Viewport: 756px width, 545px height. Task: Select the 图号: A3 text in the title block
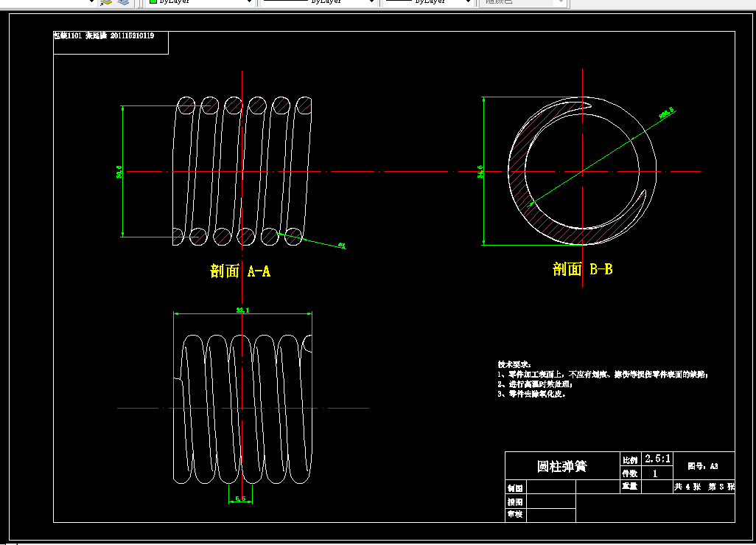(703, 466)
